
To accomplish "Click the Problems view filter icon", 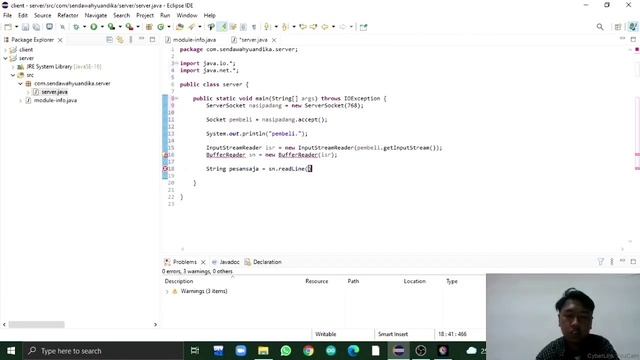I will click(x=600, y=262).
